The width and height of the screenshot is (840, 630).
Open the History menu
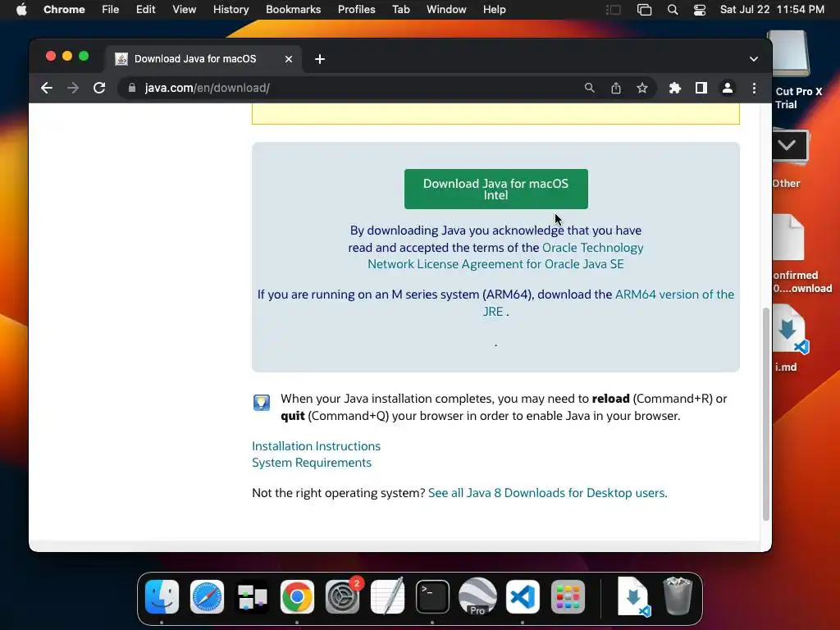[231, 10]
